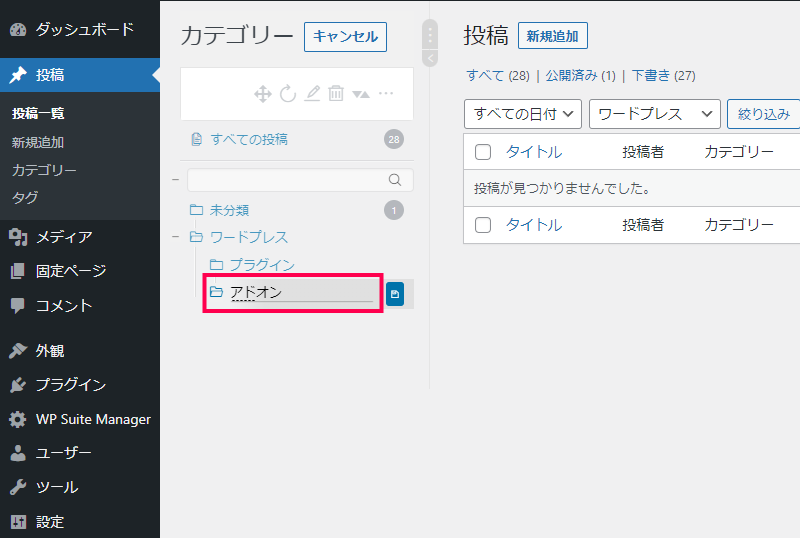Click the three-dot drag handle on panel divider
The height and width of the screenshot is (538, 800).
pos(430,35)
